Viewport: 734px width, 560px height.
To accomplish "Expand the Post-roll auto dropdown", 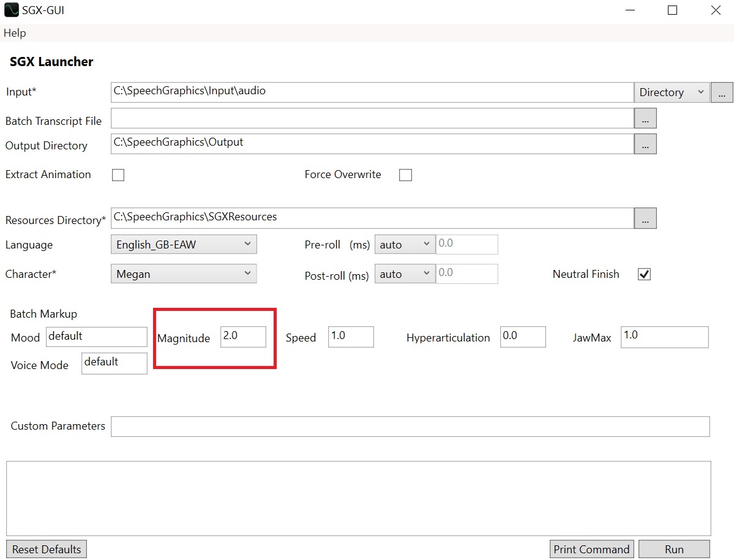I will [405, 274].
